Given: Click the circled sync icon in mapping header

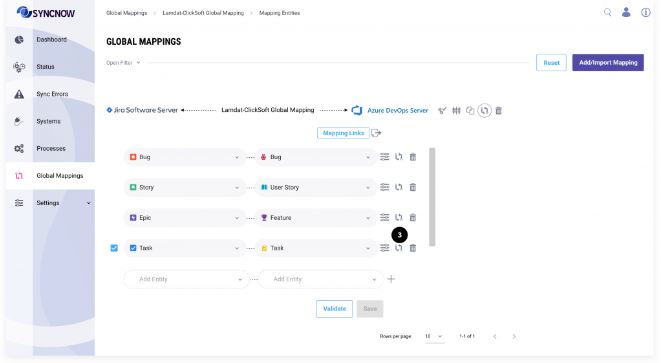Looking at the screenshot, I should [x=484, y=110].
